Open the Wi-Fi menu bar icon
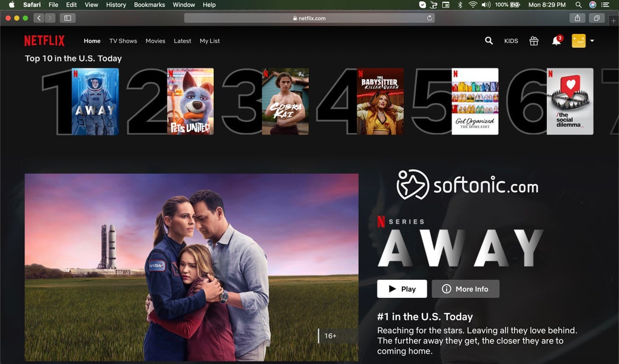 pos(474,4)
